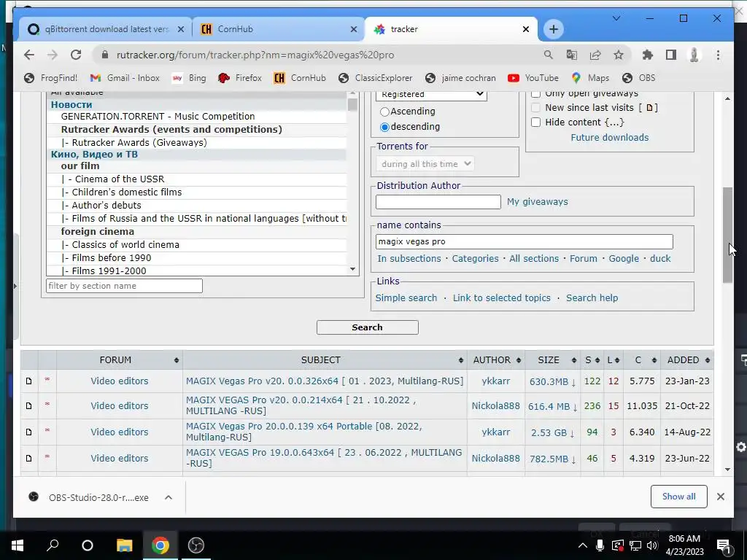
Task: Click the name contains search field
Action: 524,241
